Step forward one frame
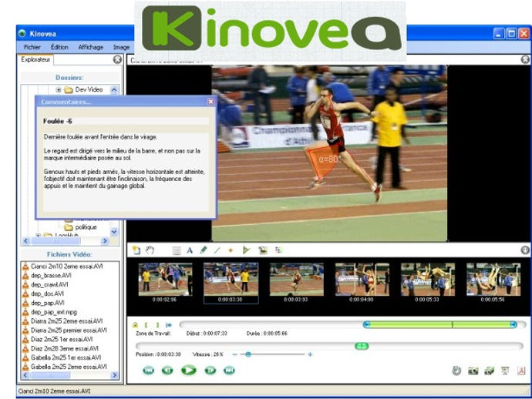Image resolution: width=532 pixels, height=399 pixels. [210, 370]
